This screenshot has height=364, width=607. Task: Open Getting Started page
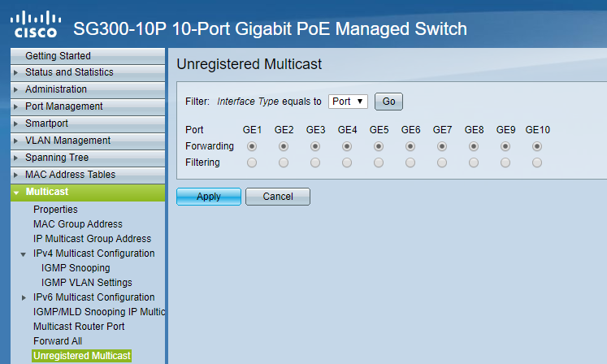click(58, 56)
